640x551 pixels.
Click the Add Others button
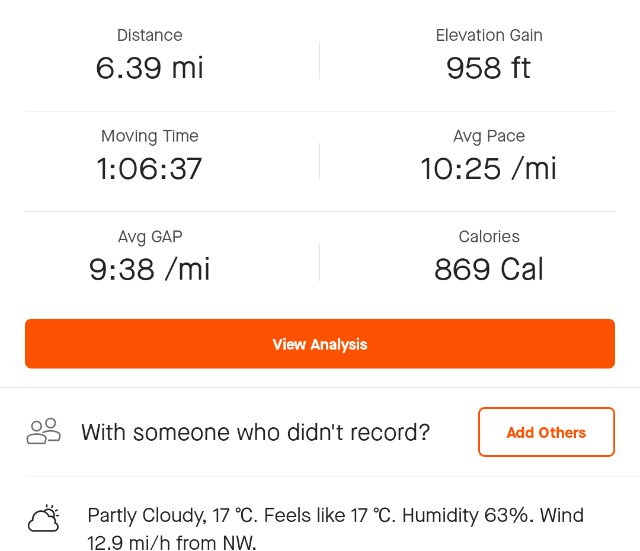click(x=546, y=432)
